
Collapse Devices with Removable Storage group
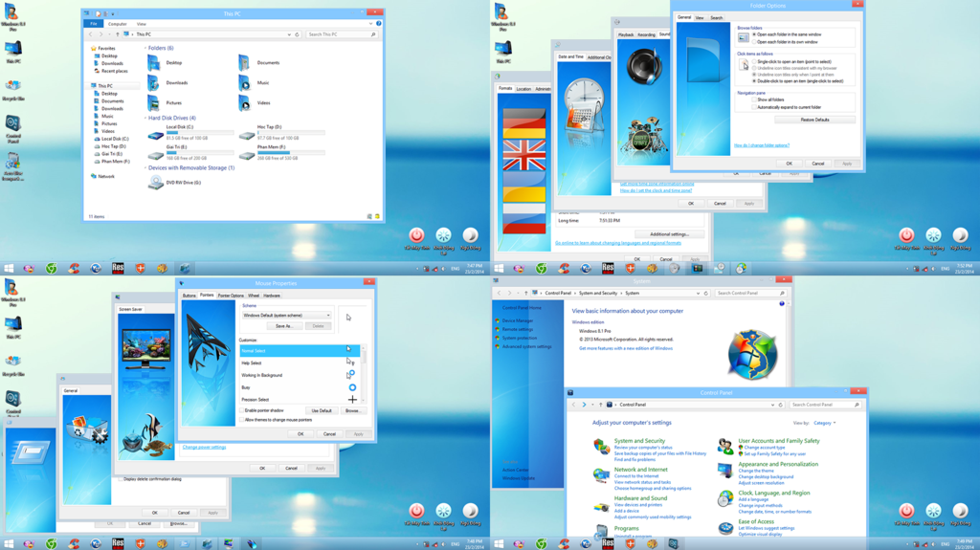(145, 168)
